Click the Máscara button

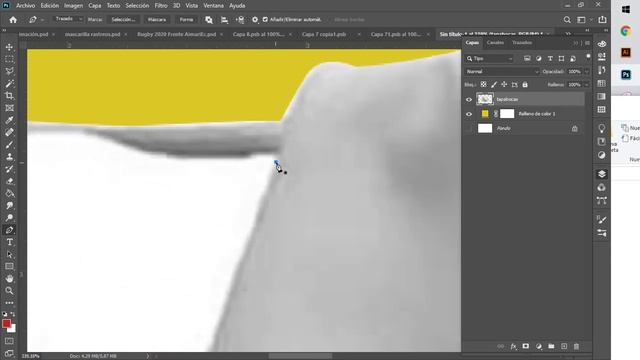(157, 19)
